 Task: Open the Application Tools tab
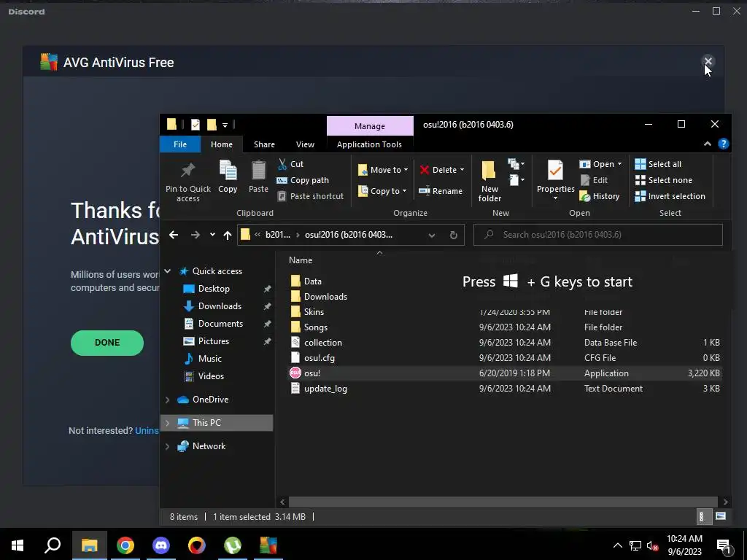tap(369, 144)
